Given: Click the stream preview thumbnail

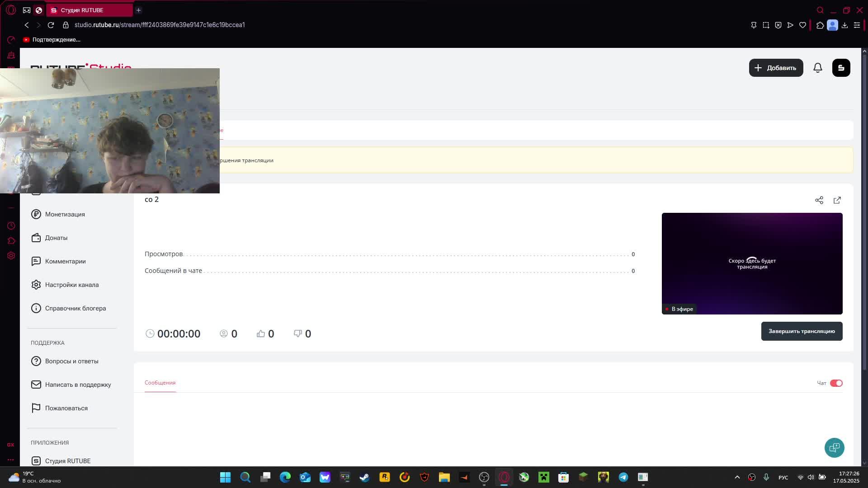Looking at the screenshot, I should click(752, 263).
